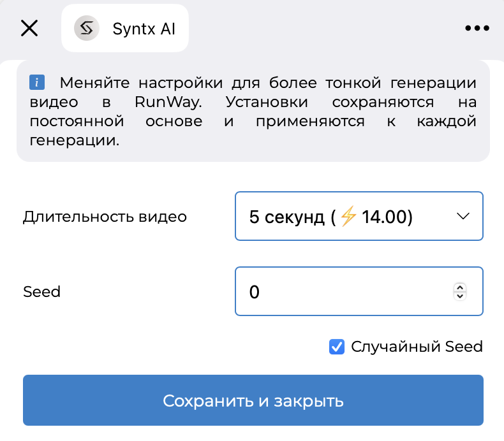The image size is (504, 441).
Task: Click the lightning bolt icon in duration box
Action: [348, 217]
